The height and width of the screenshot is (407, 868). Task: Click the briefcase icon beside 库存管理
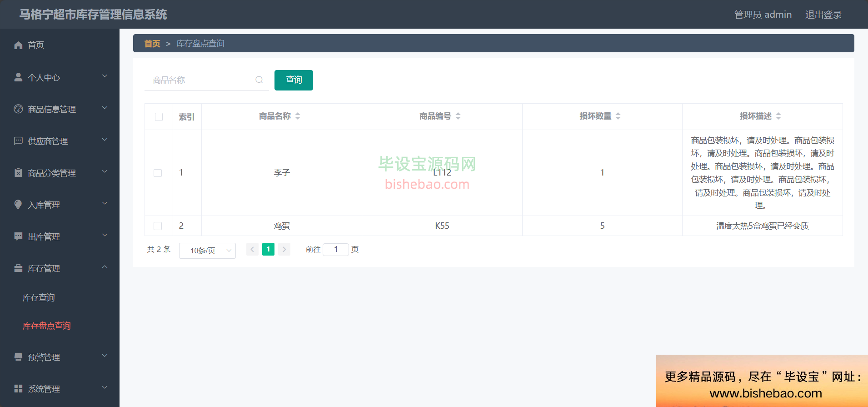18,268
